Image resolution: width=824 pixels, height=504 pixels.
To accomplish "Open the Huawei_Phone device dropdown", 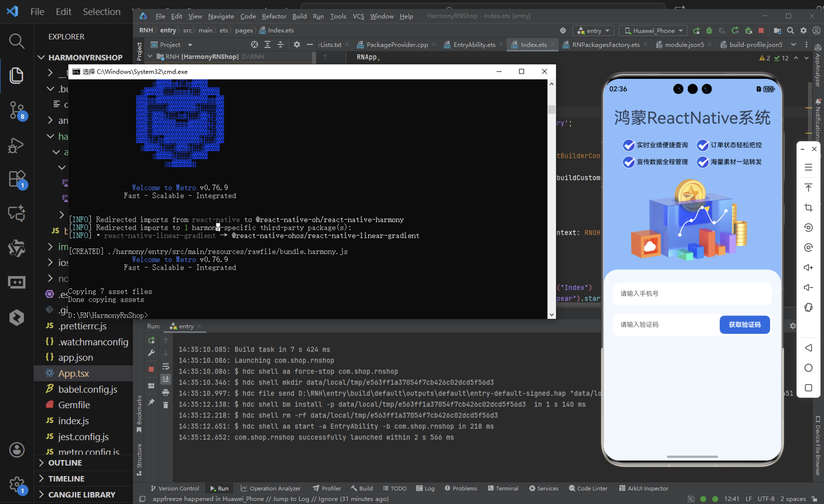I will [x=653, y=31].
